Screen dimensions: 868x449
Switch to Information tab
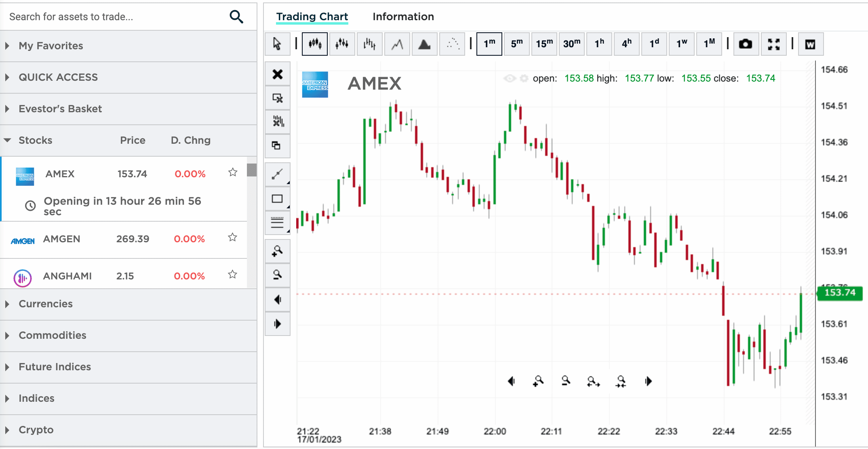[x=403, y=17]
